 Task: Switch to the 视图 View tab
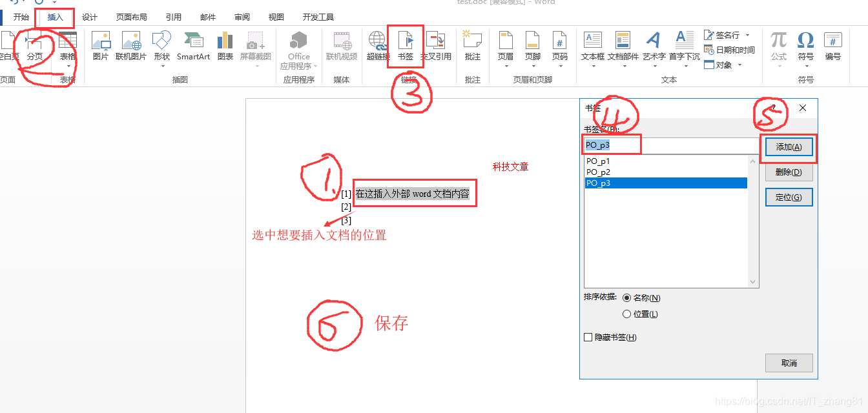click(276, 17)
